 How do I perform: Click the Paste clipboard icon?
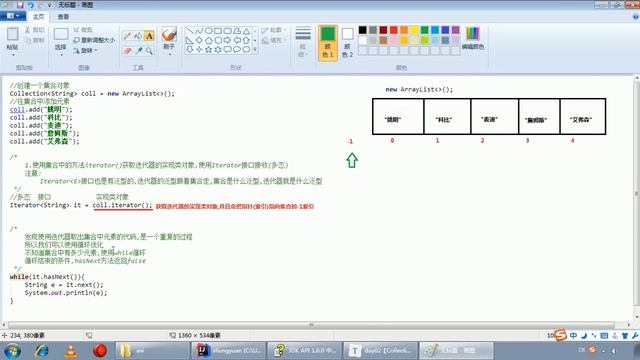(12, 34)
